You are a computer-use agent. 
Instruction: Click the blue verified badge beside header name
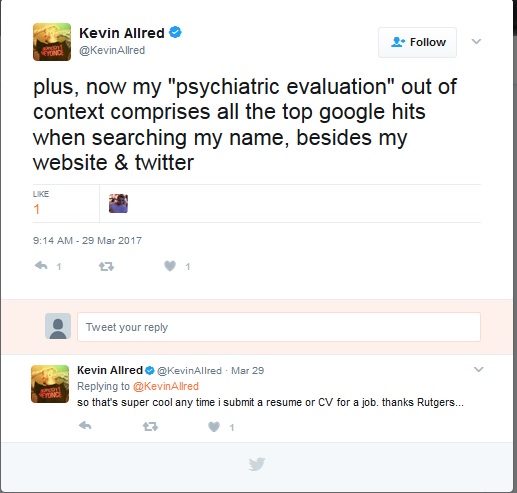coord(175,33)
